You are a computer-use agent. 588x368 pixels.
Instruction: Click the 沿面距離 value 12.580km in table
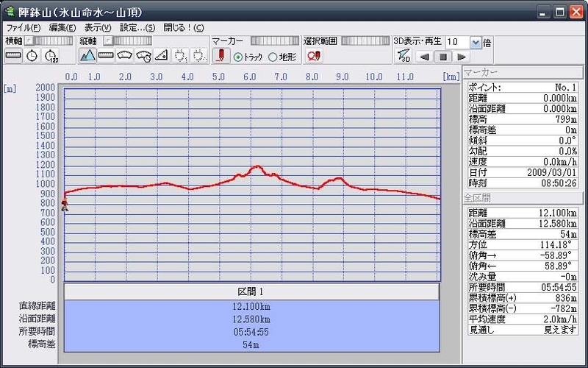click(251, 319)
